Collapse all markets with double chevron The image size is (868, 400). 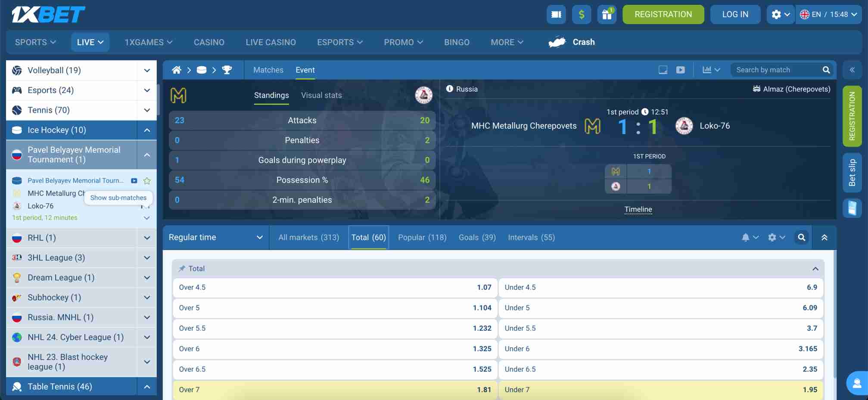[824, 237]
